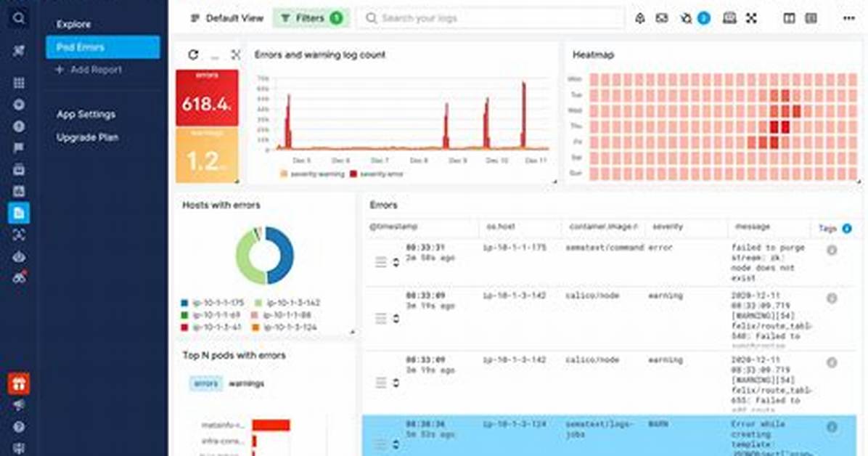Select the Explore menu item
The height and width of the screenshot is (456, 868).
(x=73, y=25)
